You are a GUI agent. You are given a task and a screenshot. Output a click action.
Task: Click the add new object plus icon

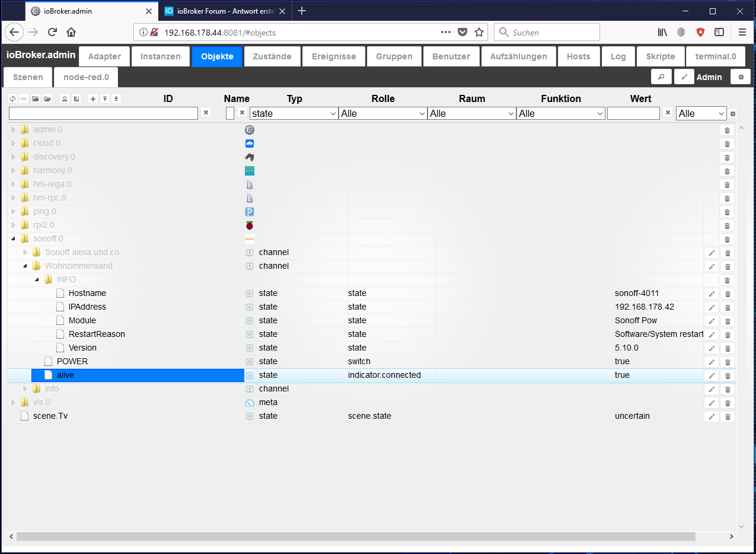92,99
